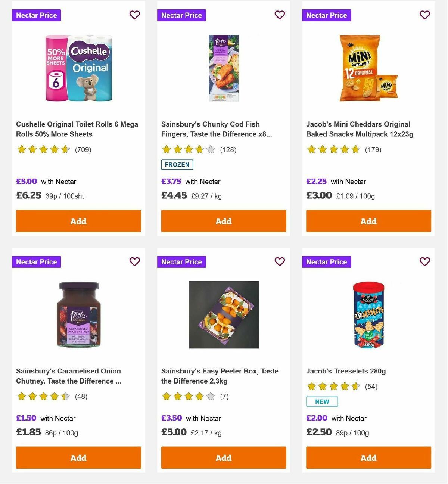Favorite Cushelle Original Toilet Rolls with heart icon
This screenshot has width=448, height=484.
pos(134,15)
